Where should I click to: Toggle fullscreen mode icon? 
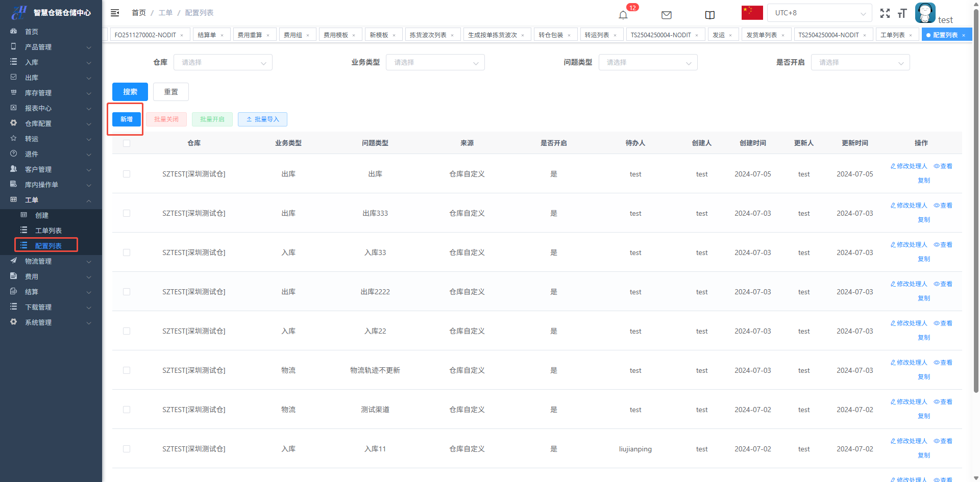(x=885, y=13)
